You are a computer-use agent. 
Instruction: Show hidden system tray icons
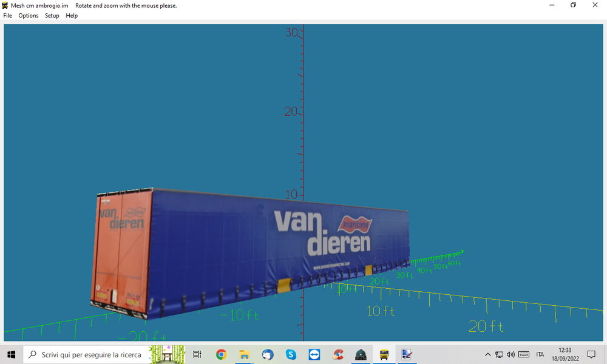click(488, 354)
